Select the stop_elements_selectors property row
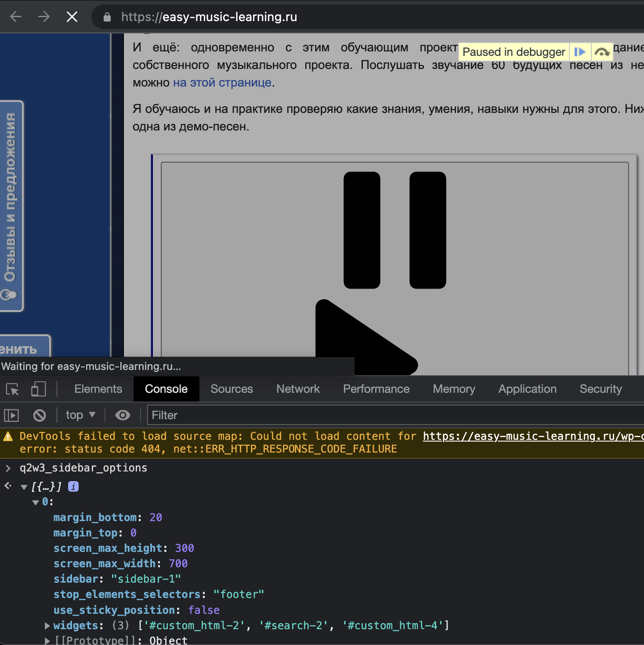 tap(159, 594)
